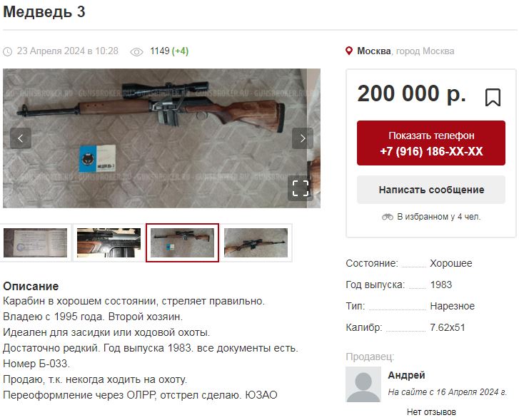Select the close-up receiver thumbnail

click(109, 242)
